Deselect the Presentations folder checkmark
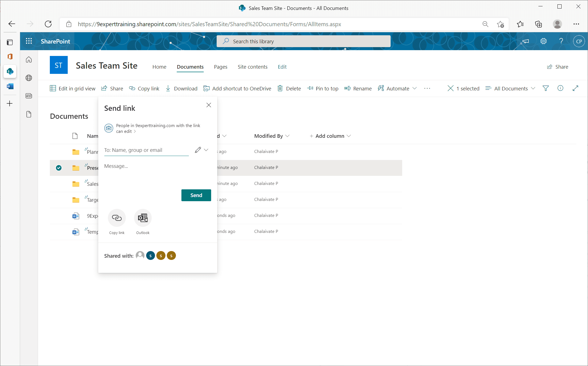 point(59,168)
